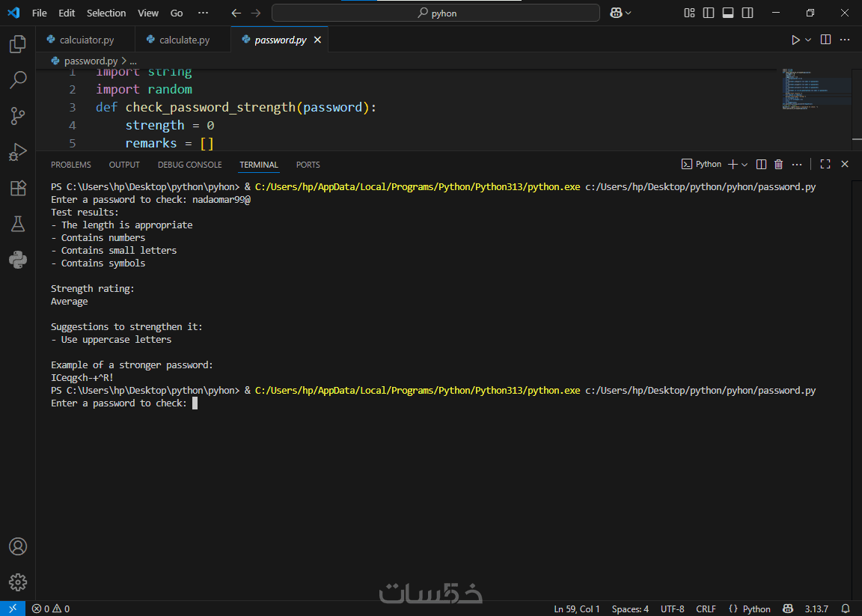The width and height of the screenshot is (862, 616).
Task: Open the Run and Debug view
Action: click(18, 152)
